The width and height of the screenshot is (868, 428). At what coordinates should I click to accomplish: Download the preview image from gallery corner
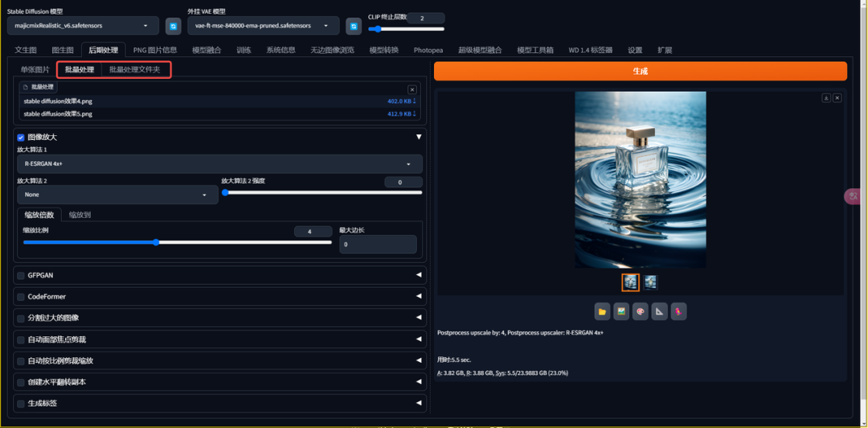[825, 97]
